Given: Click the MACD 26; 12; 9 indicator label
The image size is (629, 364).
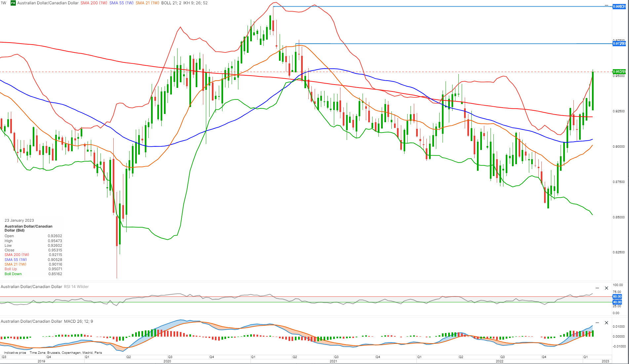Looking at the screenshot, I should pos(78,321).
